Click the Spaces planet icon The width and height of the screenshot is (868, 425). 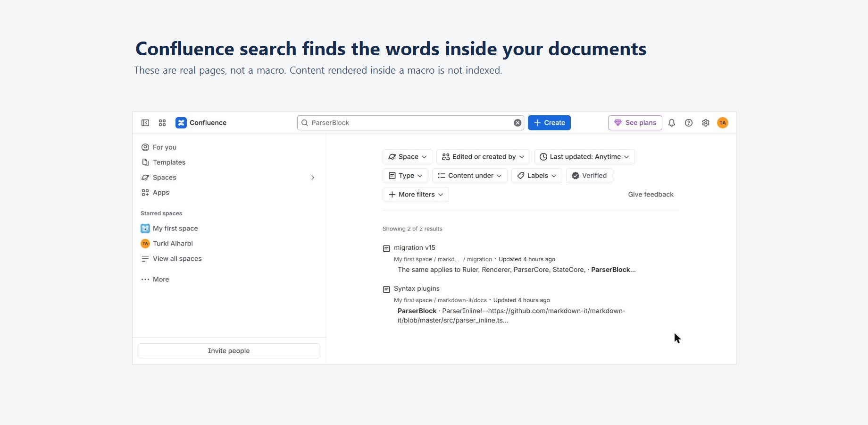point(145,178)
